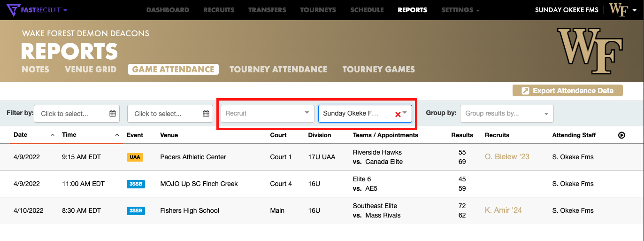This screenshot has width=644, height=241.
Task: Switch to the Notes report tab
Action: (35, 70)
